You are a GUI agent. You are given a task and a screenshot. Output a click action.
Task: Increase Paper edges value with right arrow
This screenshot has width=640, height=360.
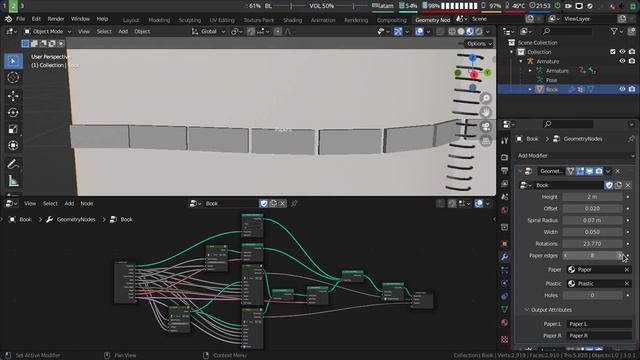click(x=619, y=256)
